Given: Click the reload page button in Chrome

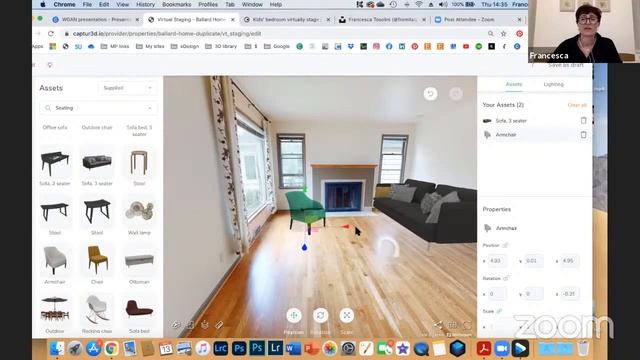Looking at the screenshot, I should [x=51, y=33].
